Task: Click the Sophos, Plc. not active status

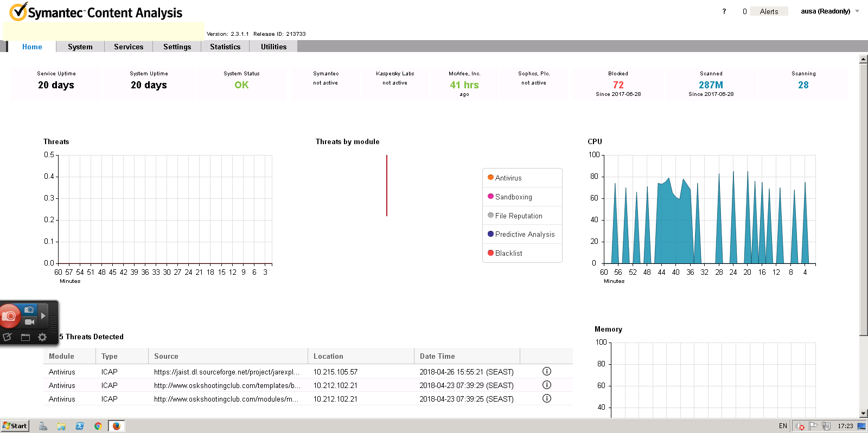Action: point(534,83)
